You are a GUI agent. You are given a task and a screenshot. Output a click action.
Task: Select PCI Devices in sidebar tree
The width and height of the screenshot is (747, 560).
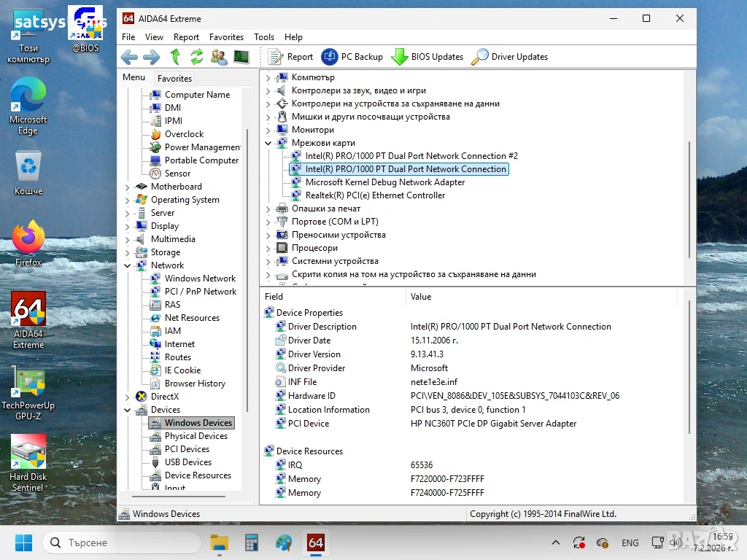click(187, 449)
